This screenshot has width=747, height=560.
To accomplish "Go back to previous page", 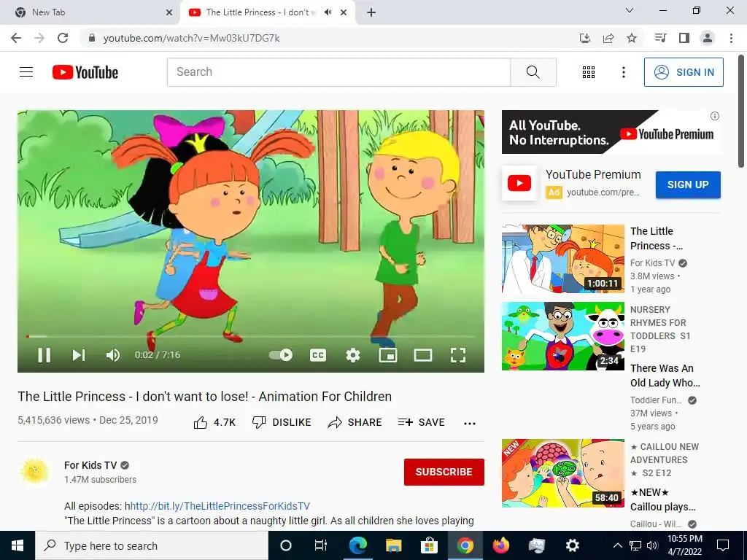I will tap(16, 38).
